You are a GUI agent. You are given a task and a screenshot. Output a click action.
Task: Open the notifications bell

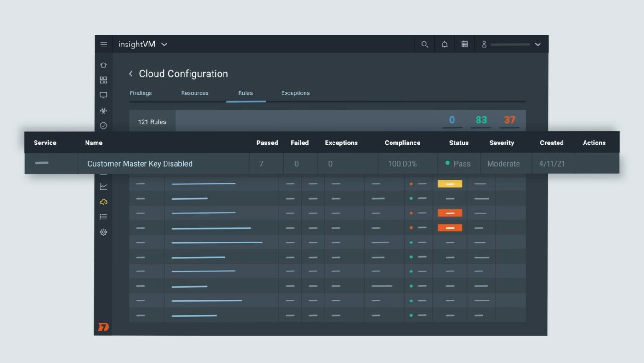click(x=444, y=45)
